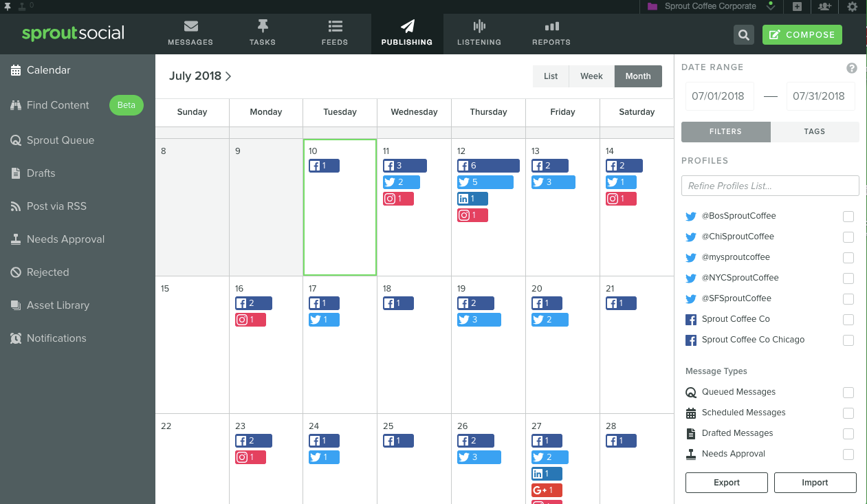Viewport: 867px width, 504px height.
Task: Click the add user icon in the top bar
Action: pos(824,7)
